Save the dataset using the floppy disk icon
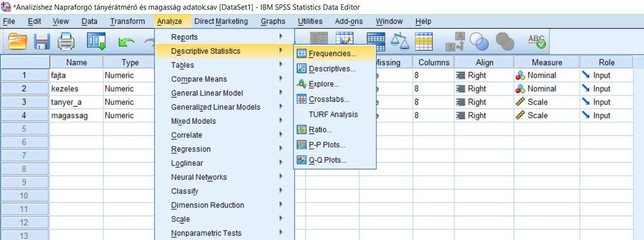 (x=42, y=42)
